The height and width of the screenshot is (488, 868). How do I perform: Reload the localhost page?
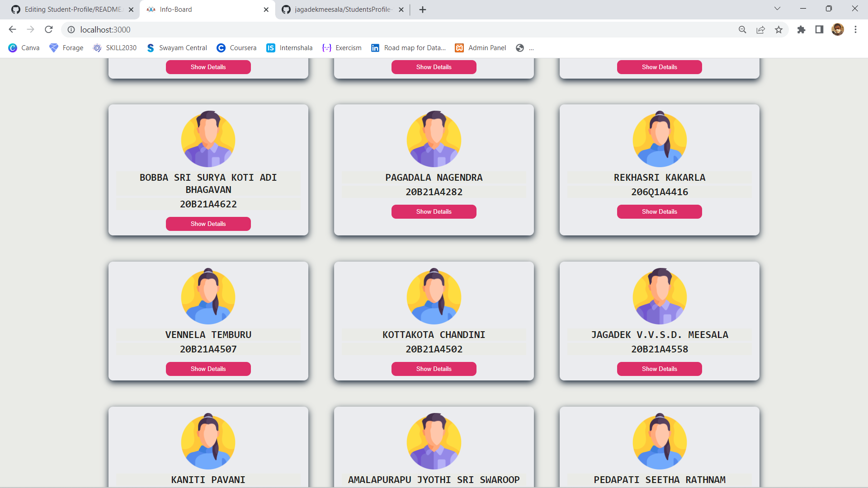coord(48,29)
